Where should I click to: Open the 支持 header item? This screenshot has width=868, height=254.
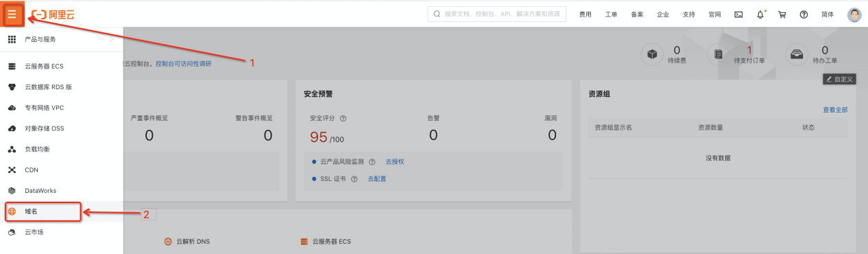[x=689, y=14]
